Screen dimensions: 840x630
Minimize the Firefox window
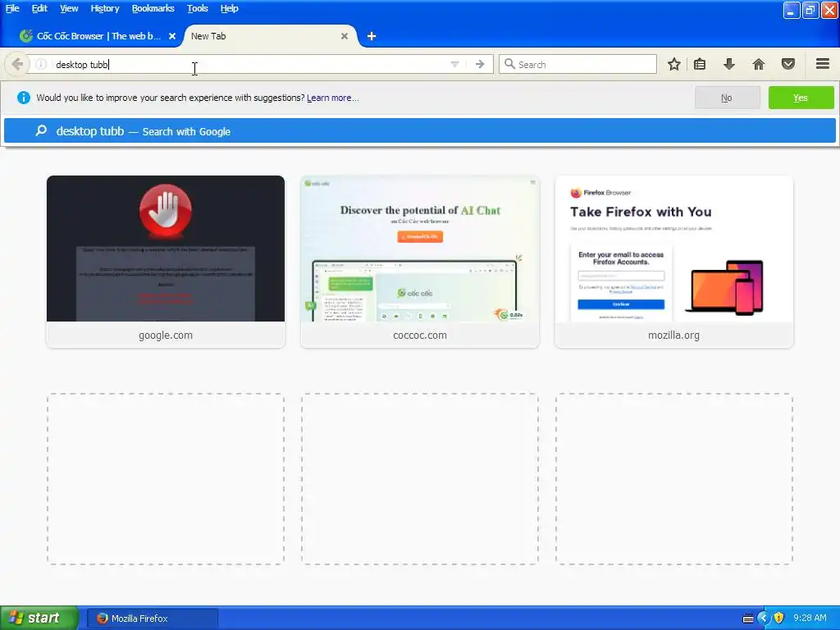pos(792,10)
